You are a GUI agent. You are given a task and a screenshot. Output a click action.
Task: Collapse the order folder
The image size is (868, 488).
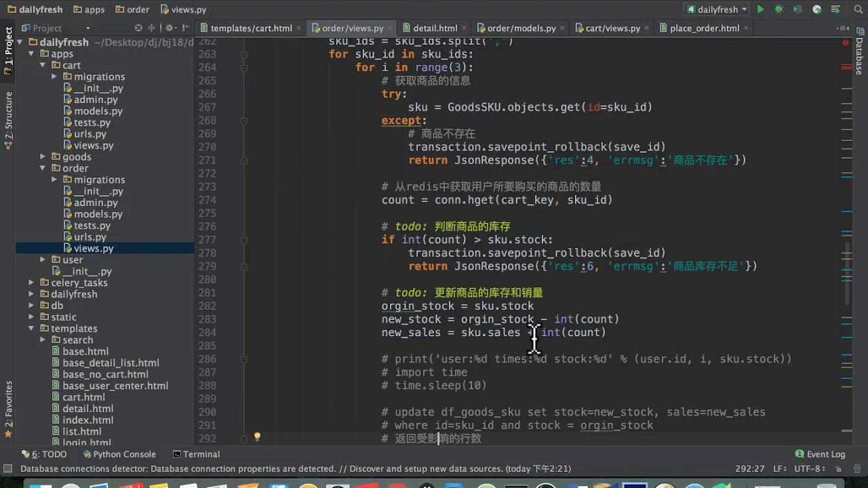coord(43,168)
